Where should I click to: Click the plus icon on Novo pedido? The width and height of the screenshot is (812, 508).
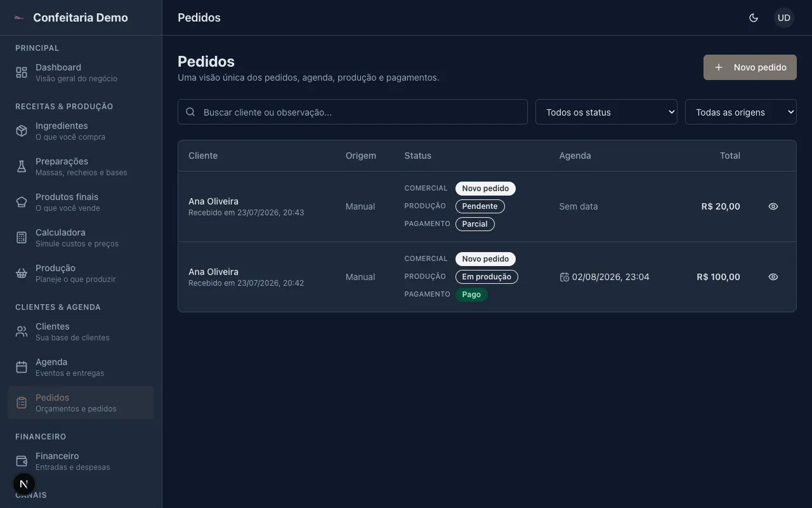(x=719, y=67)
